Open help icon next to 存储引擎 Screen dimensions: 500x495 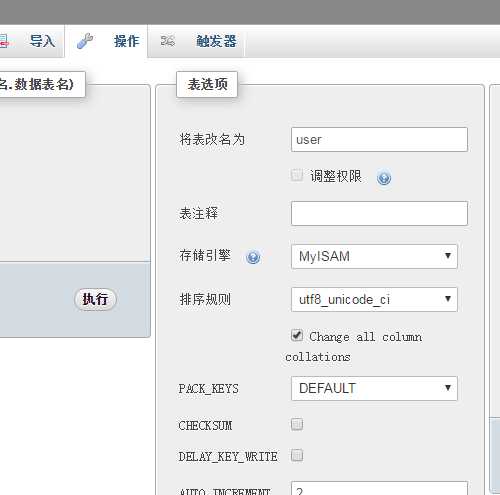tap(253, 257)
